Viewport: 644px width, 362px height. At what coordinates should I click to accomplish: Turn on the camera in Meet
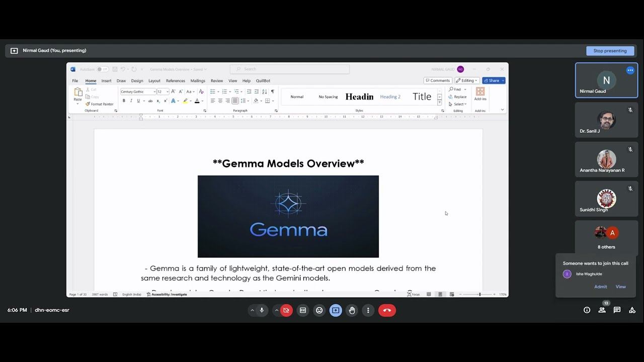[286, 310]
